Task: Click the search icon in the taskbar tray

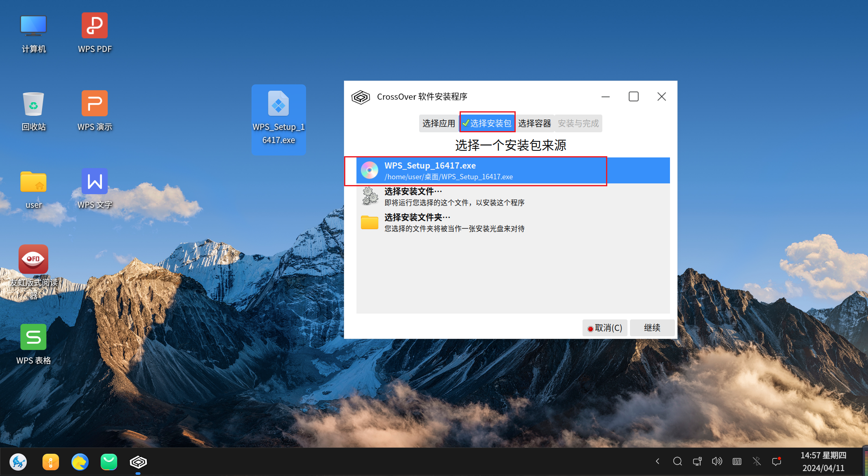Action: (x=677, y=461)
